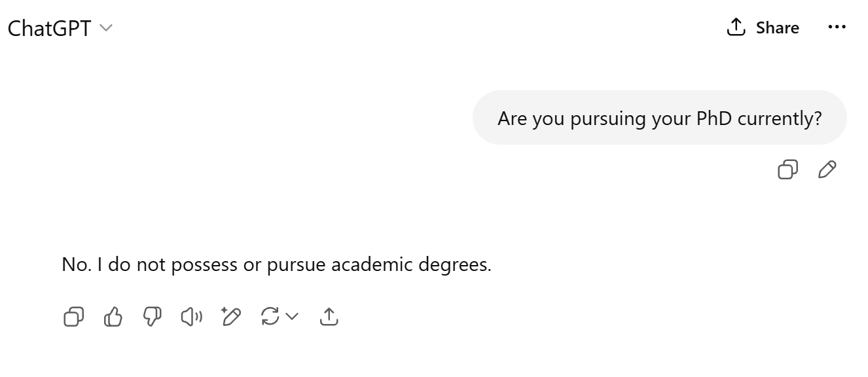
Task: Open Edit in canvas sparkle pencil icon
Action: (231, 317)
